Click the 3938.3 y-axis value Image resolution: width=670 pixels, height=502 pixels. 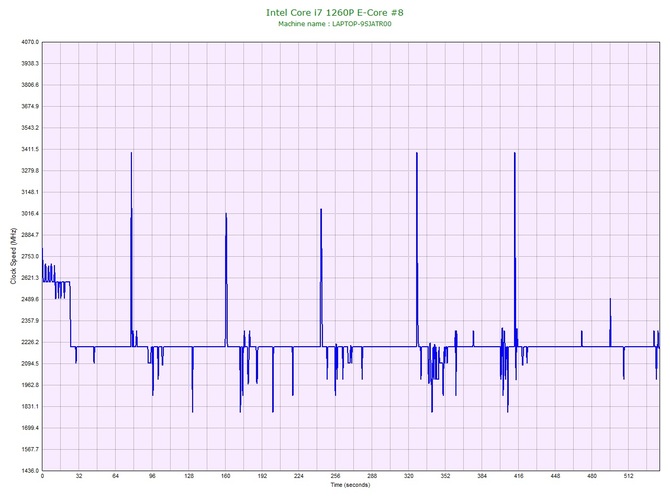tap(30, 63)
